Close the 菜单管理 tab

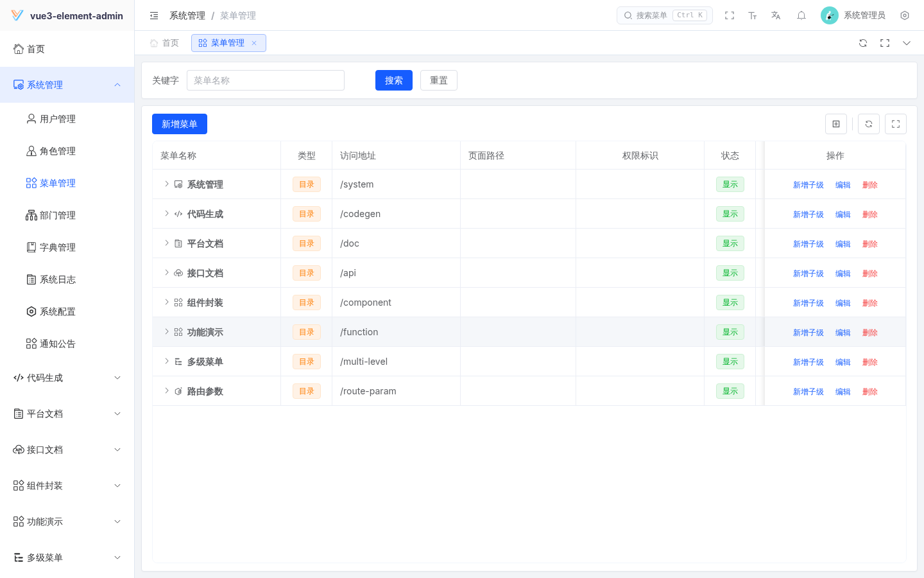(x=254, y=43)
